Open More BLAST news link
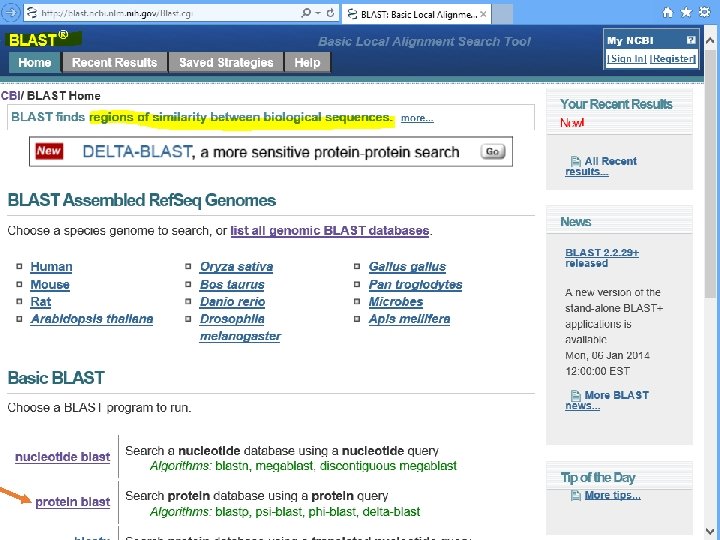 coord(607,400)
